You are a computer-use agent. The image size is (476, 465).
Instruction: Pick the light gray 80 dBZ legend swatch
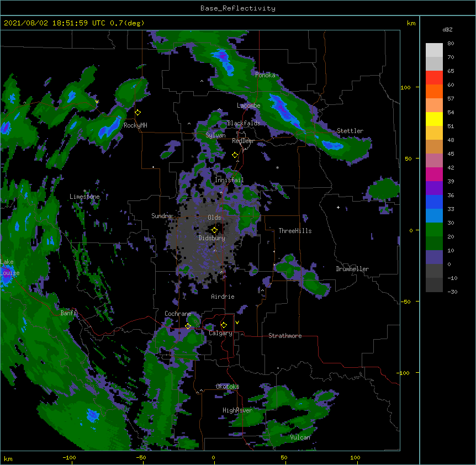[x=434, y=50]
